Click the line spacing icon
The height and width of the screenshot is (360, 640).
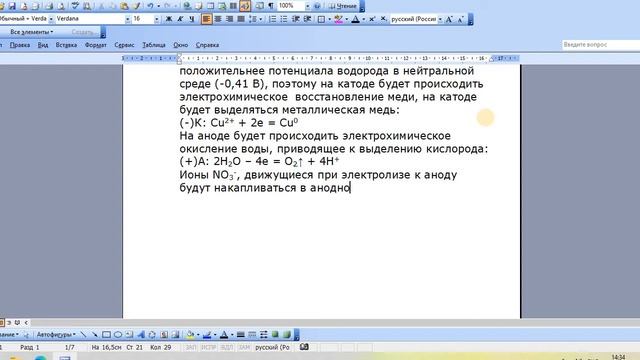coord(253,19)
